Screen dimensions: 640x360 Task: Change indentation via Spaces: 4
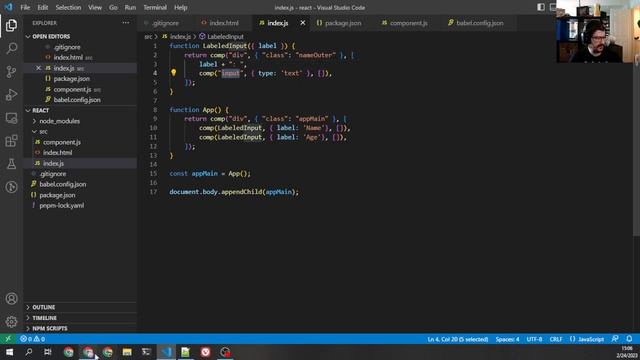coord(507,339)
